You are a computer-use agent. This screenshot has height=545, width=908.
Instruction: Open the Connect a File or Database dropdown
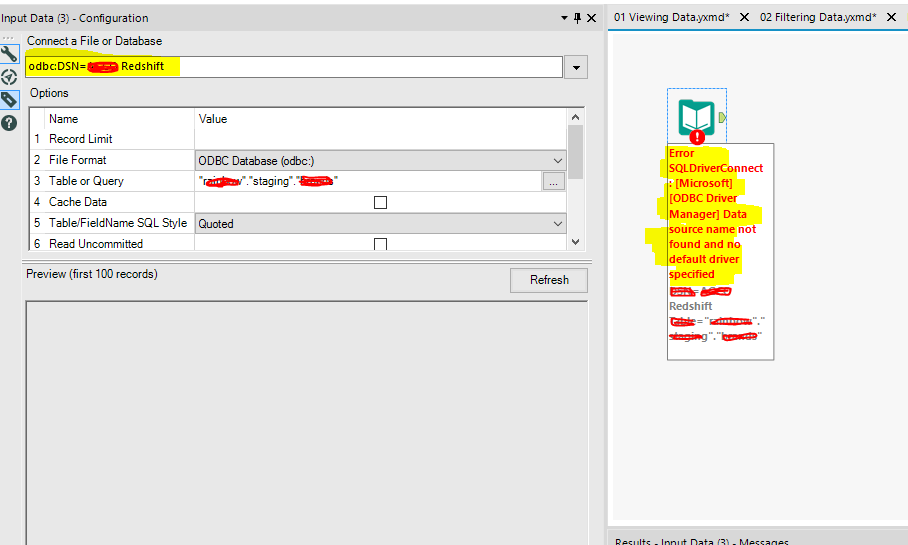click(x=576, y=67)
